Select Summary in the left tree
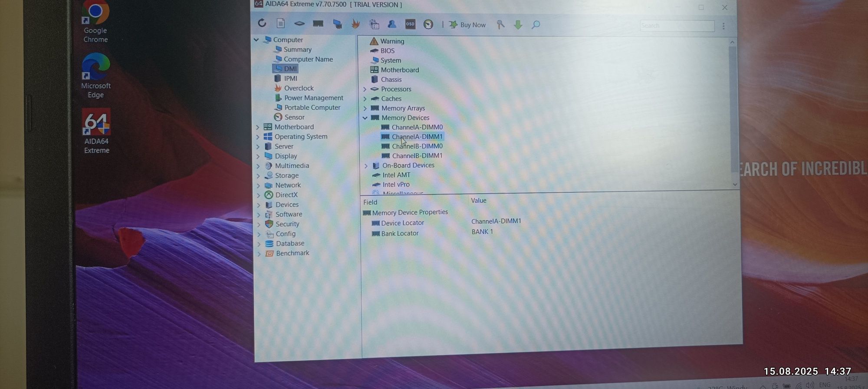This screenshot has width=868, height=389. pos(297,49)
